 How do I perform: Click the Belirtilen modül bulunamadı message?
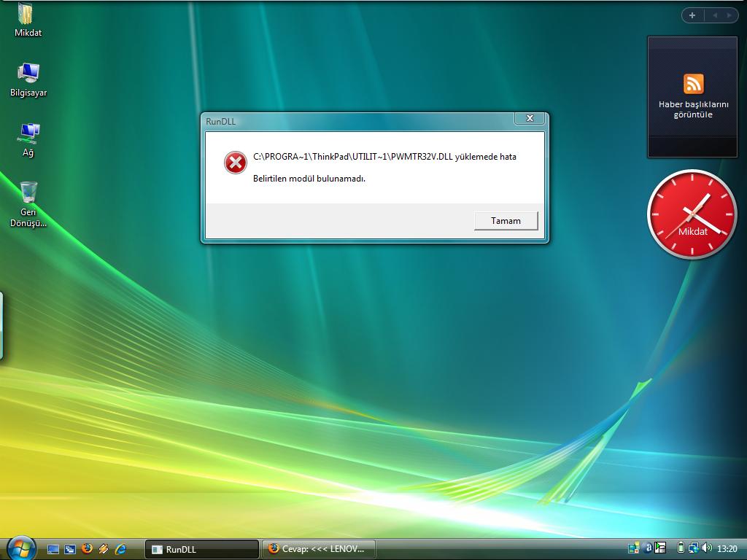[x=309, y=179]
